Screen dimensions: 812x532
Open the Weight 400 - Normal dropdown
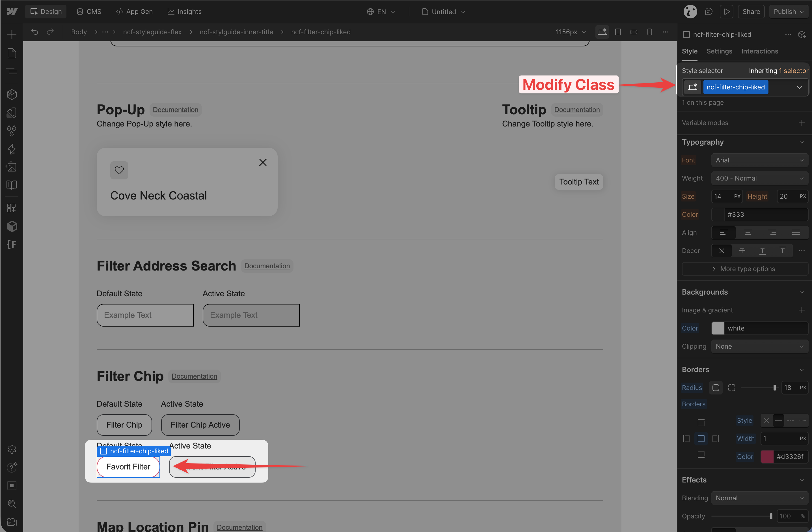coord(759,178)
